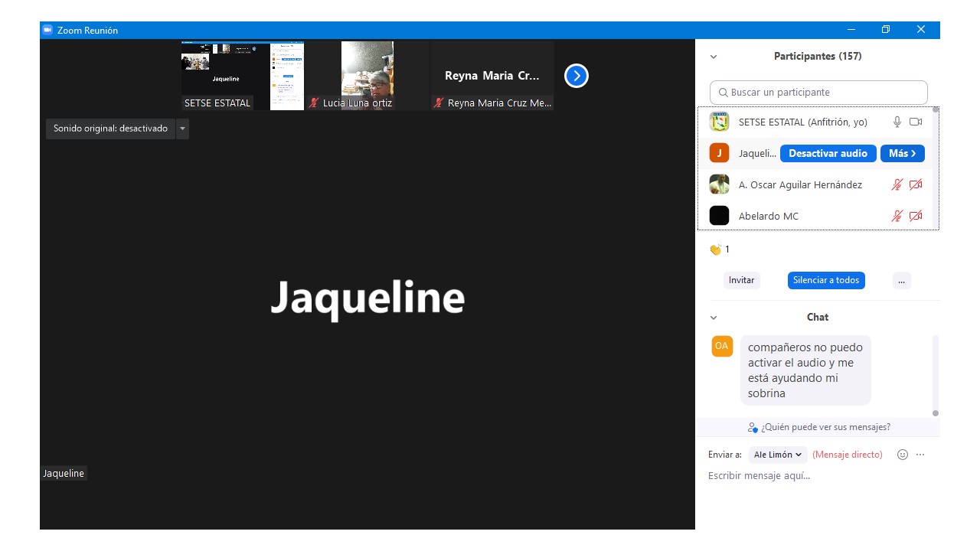
Task: Collapse the Participantes panel chevron
Action: (x=714, y=57)
